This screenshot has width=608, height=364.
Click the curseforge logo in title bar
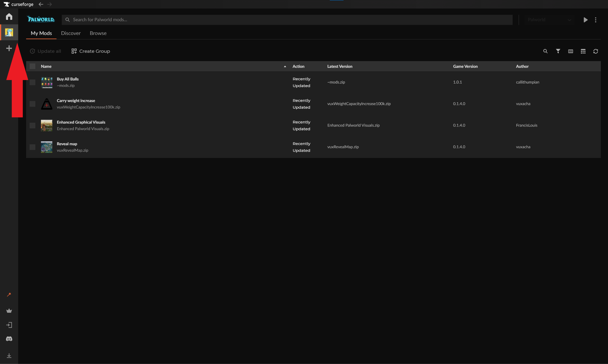[19, 4]
